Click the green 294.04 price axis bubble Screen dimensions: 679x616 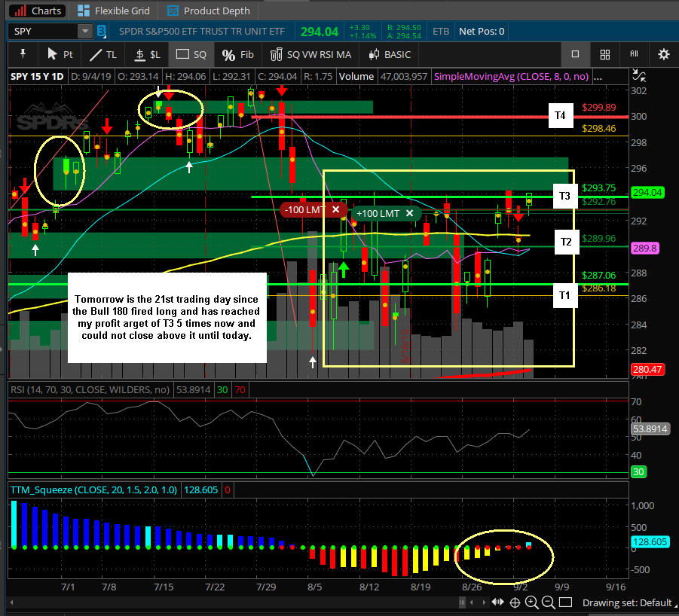647,193
